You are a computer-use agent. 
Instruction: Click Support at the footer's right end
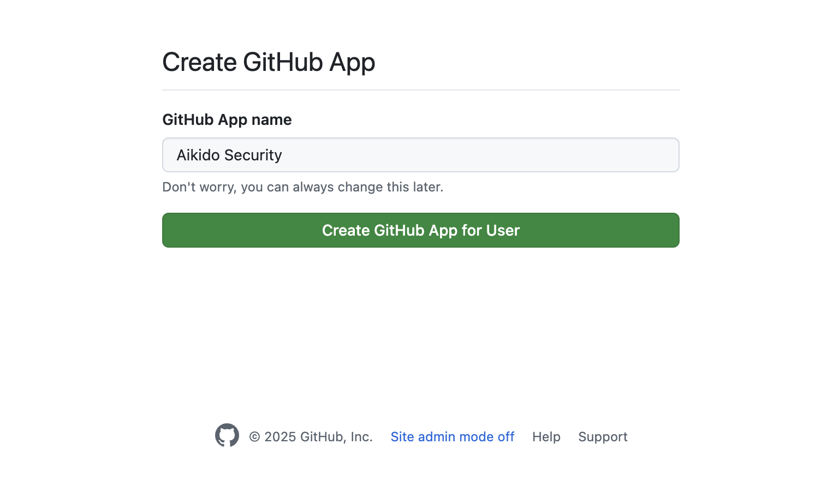click(x=603, y=437)
